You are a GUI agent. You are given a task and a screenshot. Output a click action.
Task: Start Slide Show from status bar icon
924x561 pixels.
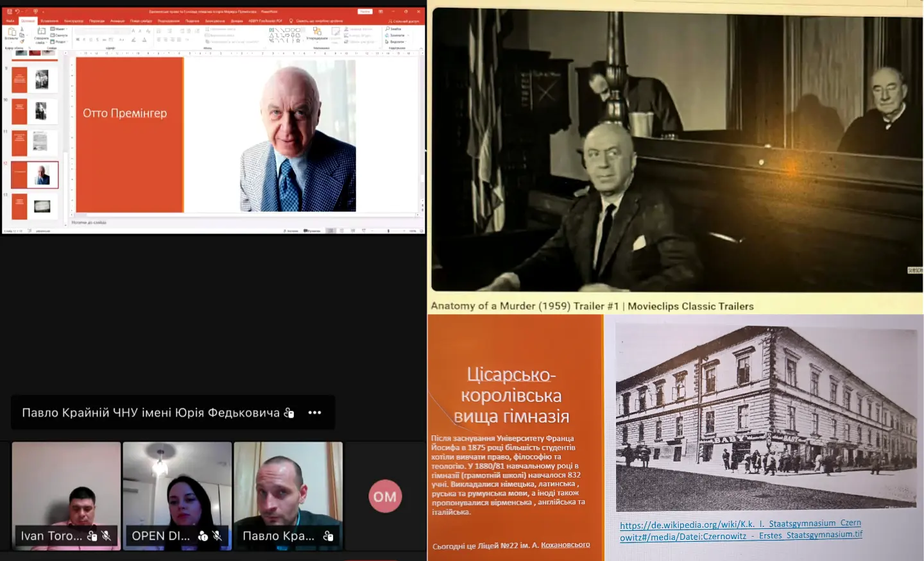click(x=364, y=231)
